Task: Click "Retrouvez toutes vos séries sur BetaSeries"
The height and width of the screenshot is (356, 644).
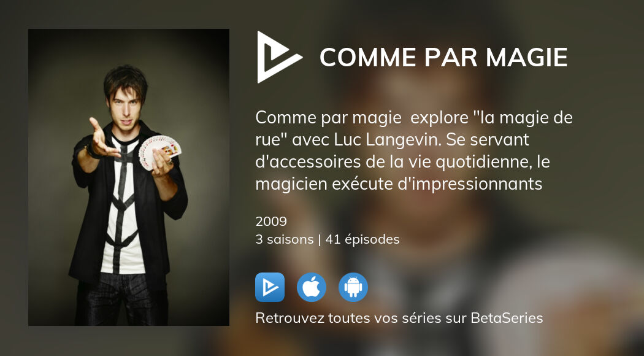Action: coord(399,318)
